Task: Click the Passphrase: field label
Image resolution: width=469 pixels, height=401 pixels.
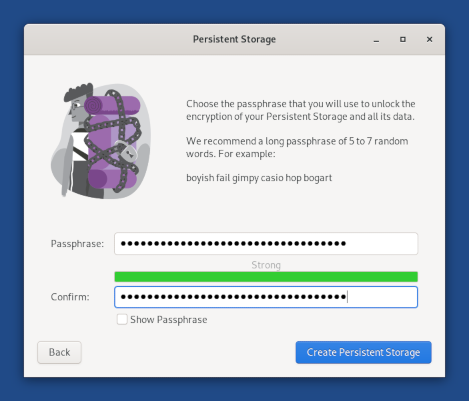Action: pos(77,244)
